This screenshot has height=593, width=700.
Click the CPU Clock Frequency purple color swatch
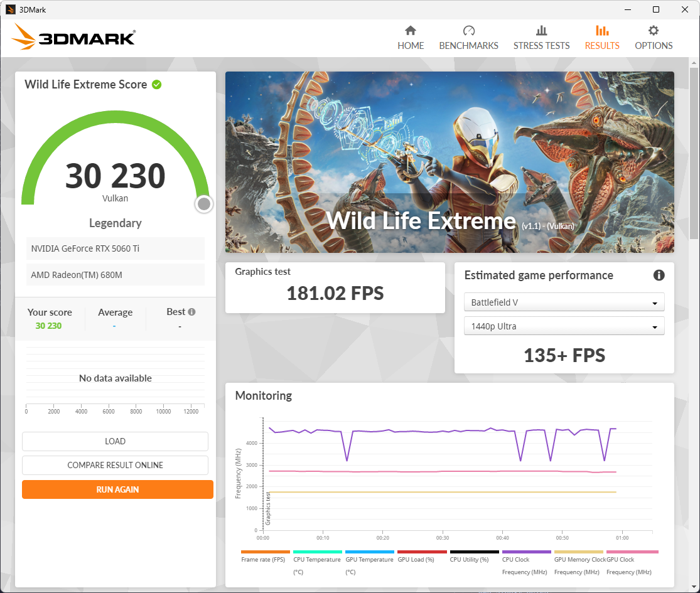(526, 552)
